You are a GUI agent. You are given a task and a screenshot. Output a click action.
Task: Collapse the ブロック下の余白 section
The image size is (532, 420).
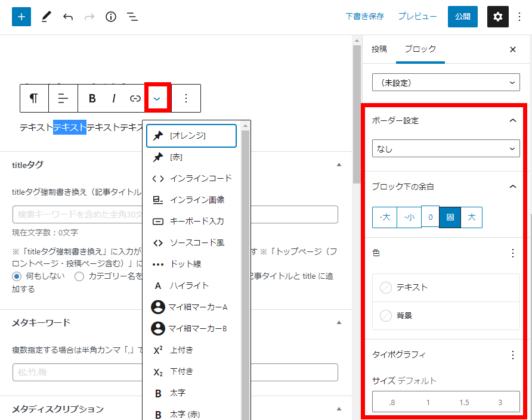[x=512, y=186]
